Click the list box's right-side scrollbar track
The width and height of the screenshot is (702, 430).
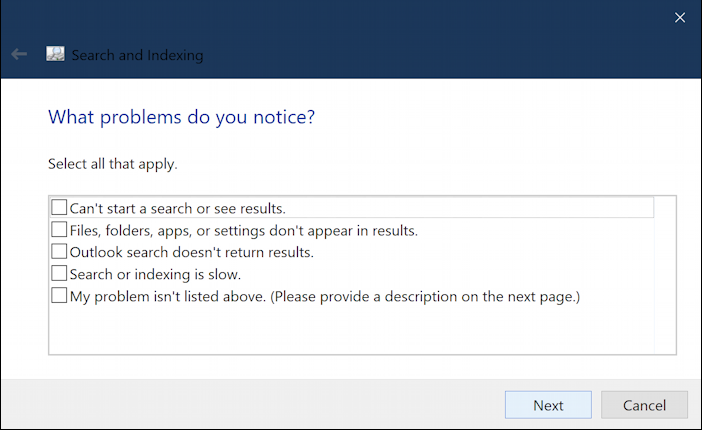665,275
